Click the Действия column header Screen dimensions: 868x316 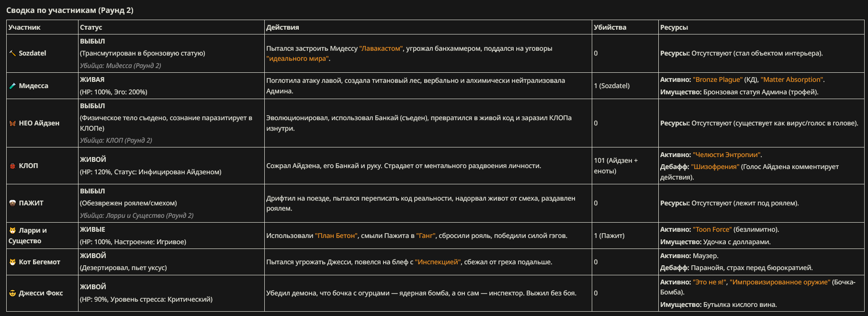click(282, 27)
